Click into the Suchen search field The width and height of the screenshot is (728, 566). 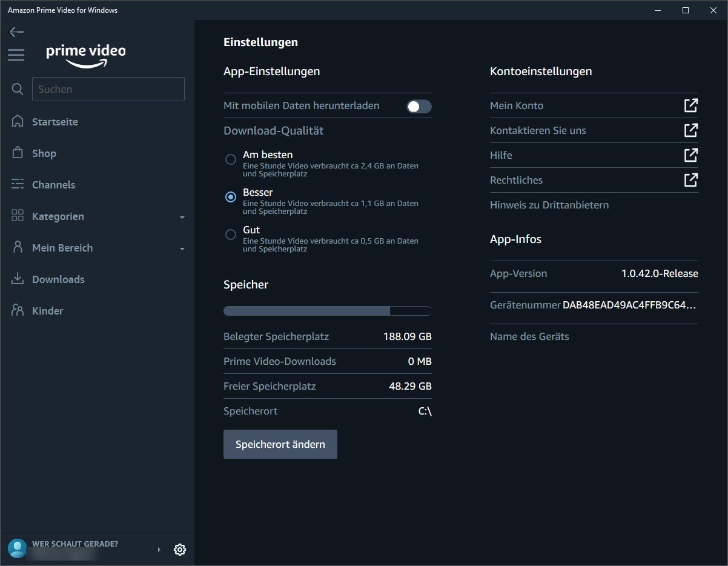[x=108, y=89]
